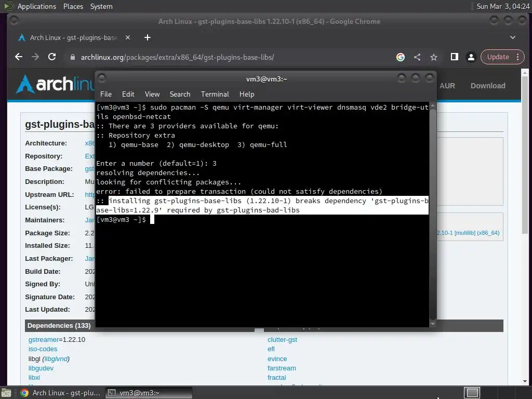Open the efl link
Image resolution: width=532 pixels, height=399 pixels.
(x=271, y=349)
